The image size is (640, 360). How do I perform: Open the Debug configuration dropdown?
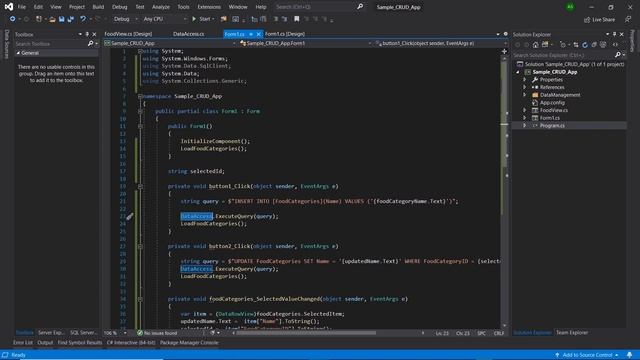click(125, 19)
